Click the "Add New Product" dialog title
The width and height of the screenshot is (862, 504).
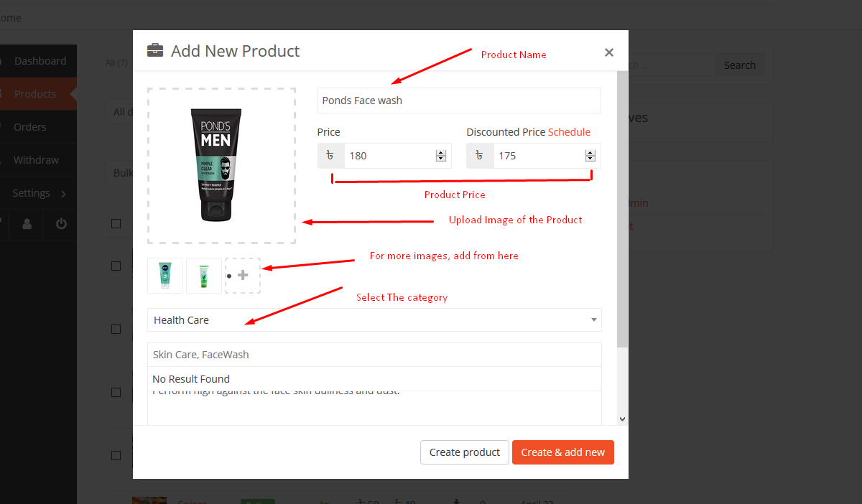[236, 51]
